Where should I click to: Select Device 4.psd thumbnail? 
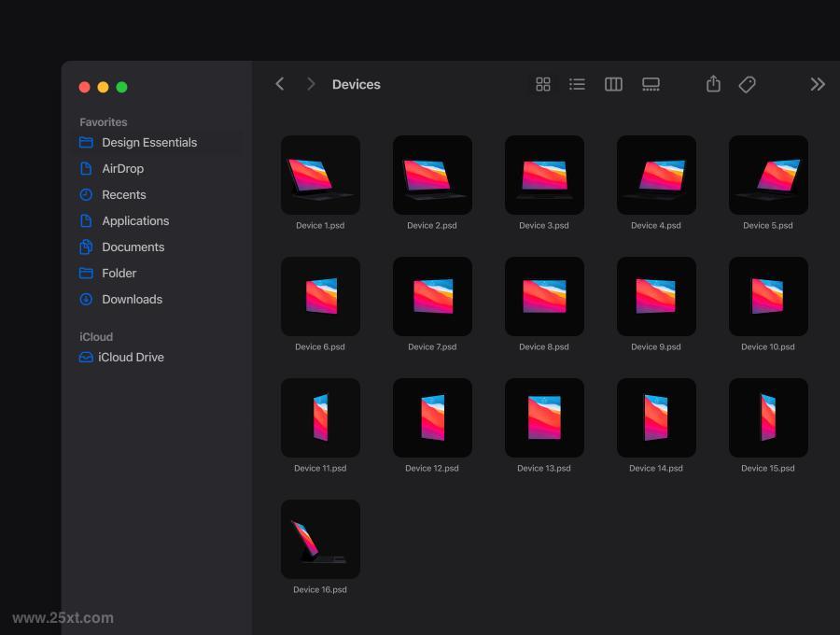pos(656,175)
